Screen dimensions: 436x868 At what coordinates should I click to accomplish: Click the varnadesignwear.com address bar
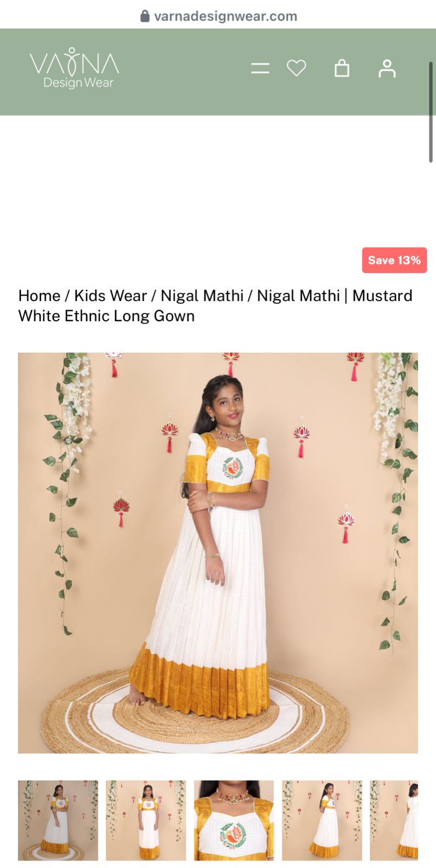tap(218, 16)
